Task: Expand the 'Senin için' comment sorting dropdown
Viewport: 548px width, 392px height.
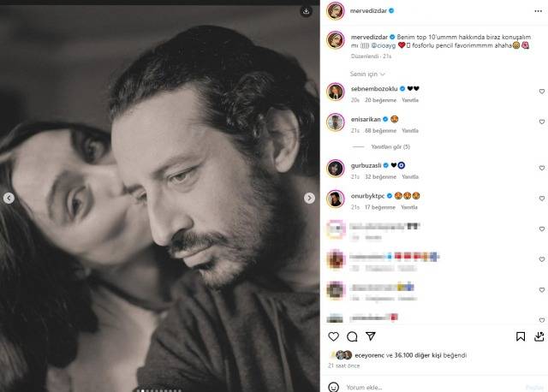Action: click(x=367, y=74)
